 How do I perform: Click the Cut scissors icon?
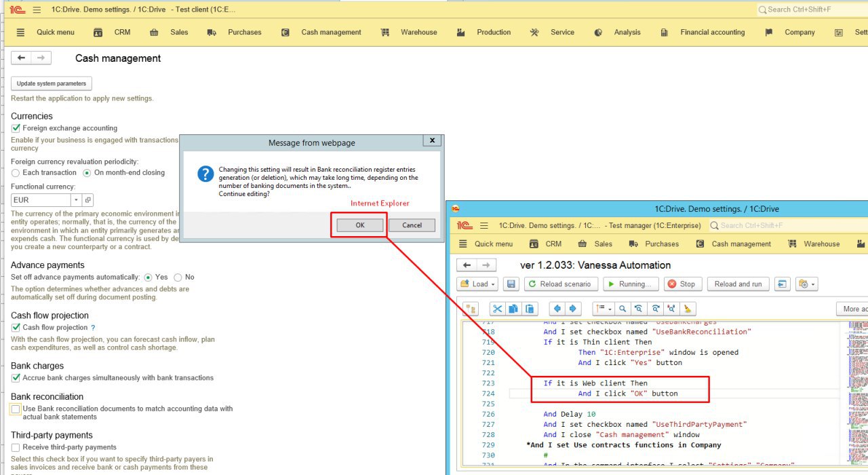(x=498, y=309)
